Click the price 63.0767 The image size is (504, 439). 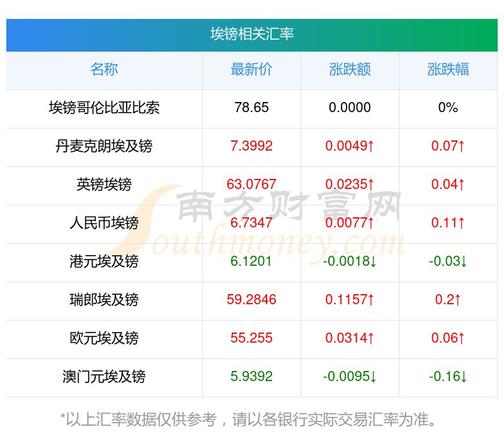(251, 185)
